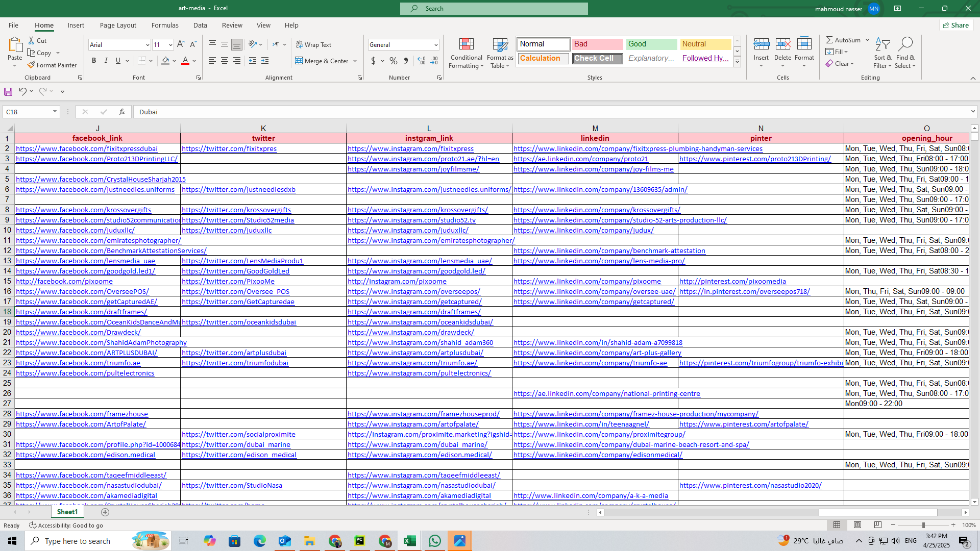Toggle Bold formatting

pos(94,61)
